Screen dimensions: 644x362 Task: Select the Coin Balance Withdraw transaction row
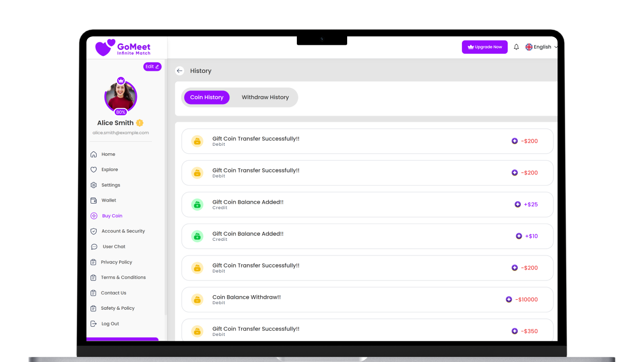click(x=367, y=300)
